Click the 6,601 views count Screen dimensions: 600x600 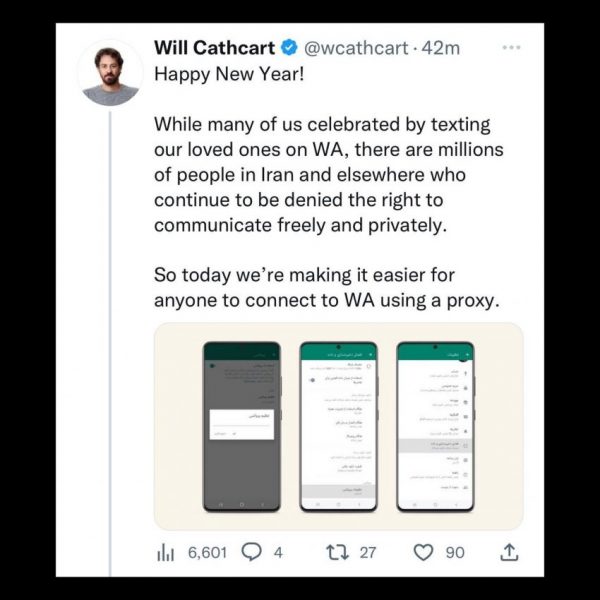click(207, 553)
